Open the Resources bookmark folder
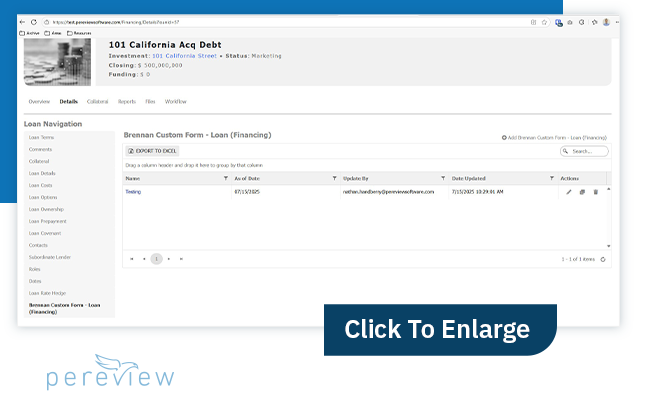This screenshot has height=408, width=647. click(79, 33)
